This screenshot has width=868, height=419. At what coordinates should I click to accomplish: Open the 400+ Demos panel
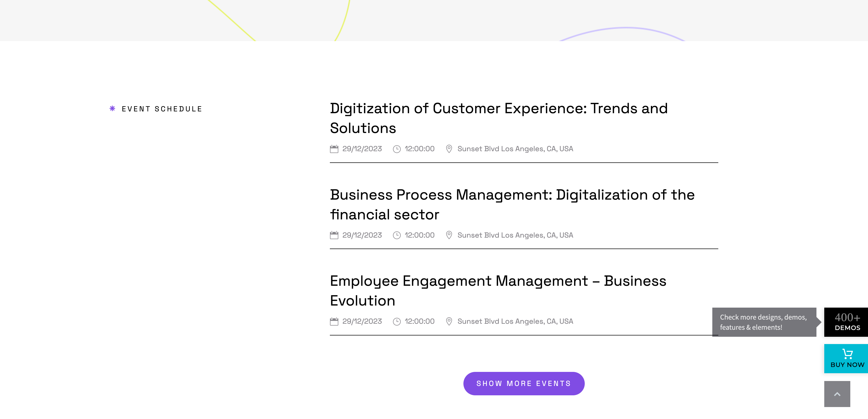pos(846,322)
